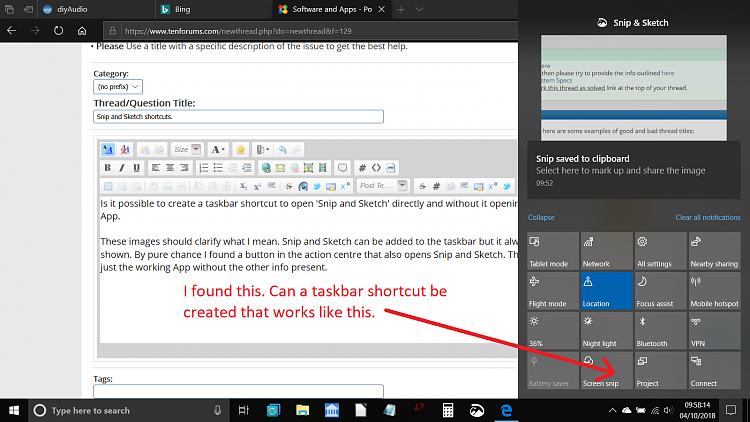Undo last edit in editor
The image size is (750, 422).
coord(282,150)
